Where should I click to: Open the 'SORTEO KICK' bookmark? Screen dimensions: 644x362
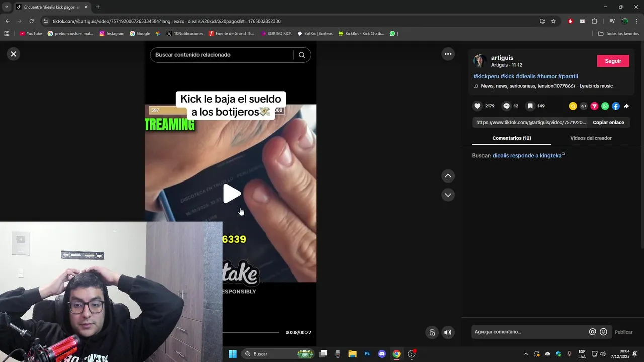coord(276,34)
